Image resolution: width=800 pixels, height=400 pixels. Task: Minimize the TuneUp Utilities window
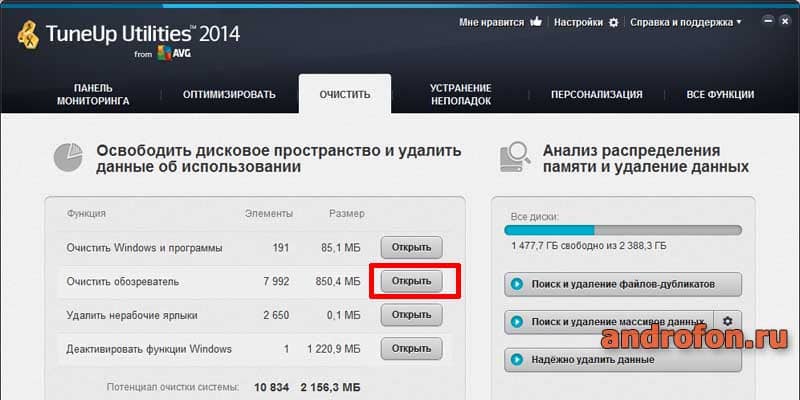768,21
